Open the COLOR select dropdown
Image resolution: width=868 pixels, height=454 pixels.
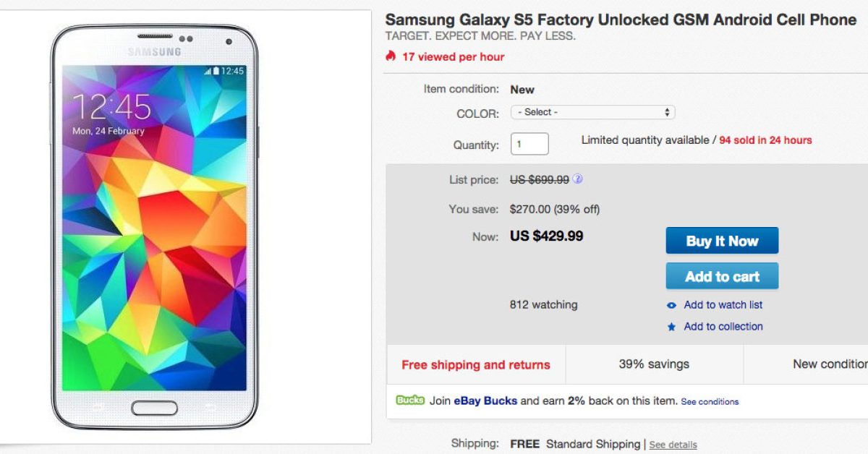click(592, 112)
